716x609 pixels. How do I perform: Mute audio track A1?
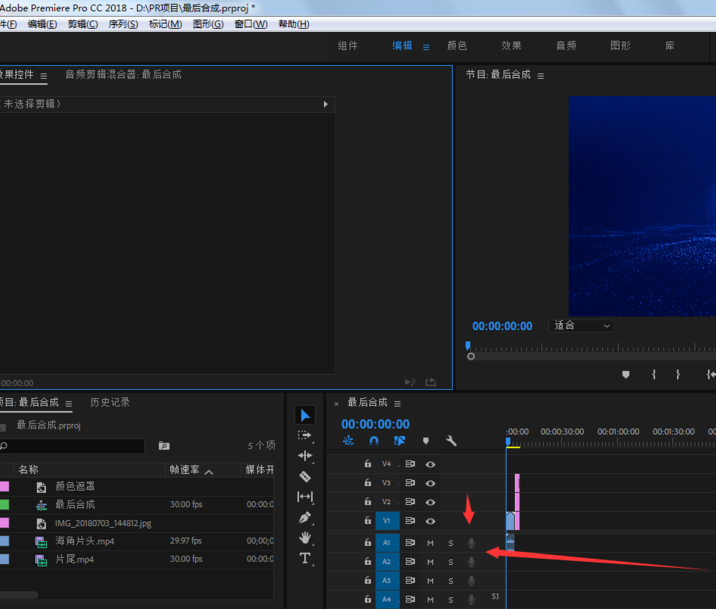click(x=430, y=543)
